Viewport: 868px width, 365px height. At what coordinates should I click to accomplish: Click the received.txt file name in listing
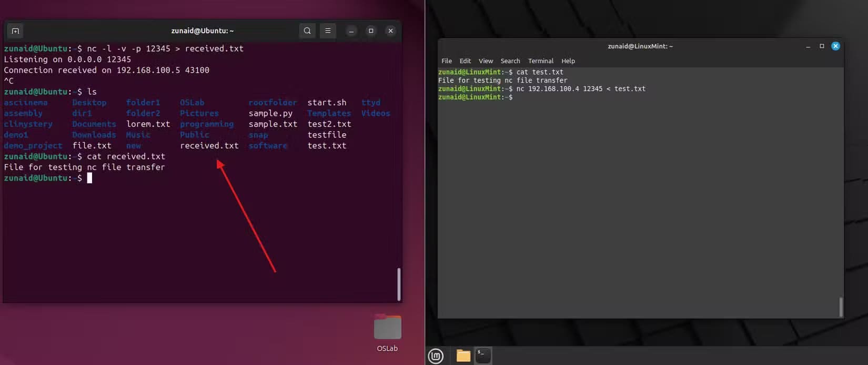click(209, 146)
